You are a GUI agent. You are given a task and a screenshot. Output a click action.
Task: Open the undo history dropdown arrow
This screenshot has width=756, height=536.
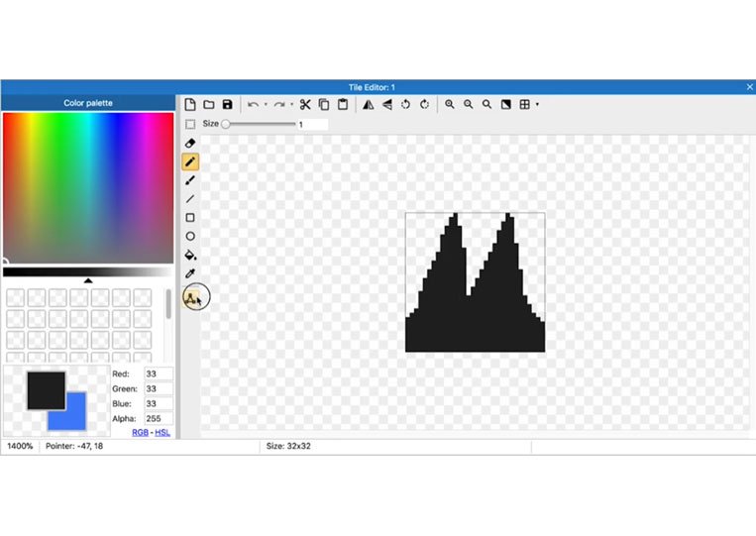tap(266, 105)
